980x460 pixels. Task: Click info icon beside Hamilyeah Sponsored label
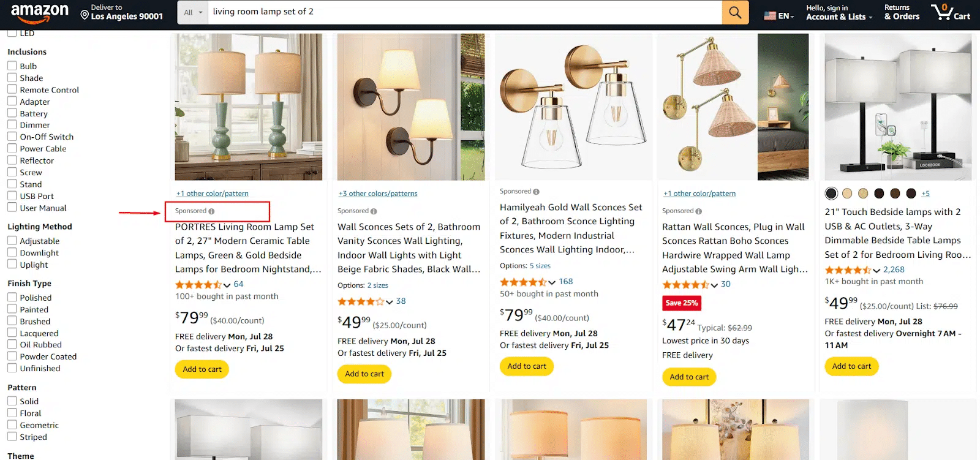536,192
